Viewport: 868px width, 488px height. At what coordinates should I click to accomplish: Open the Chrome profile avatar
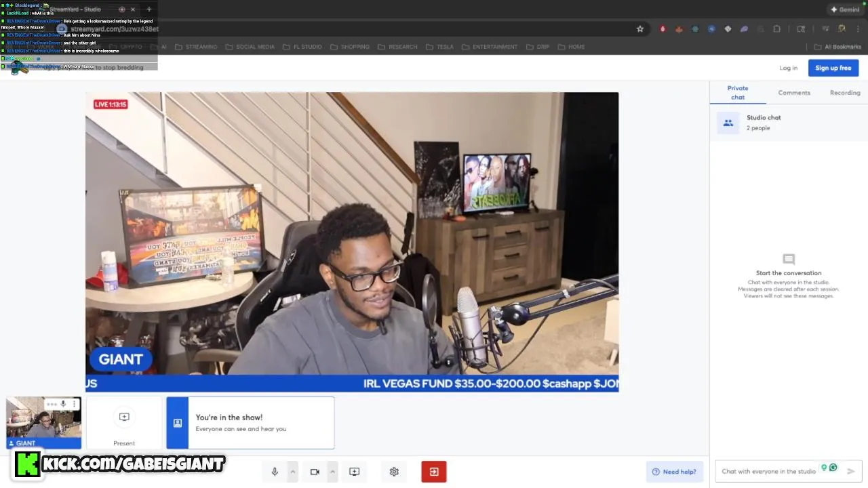click(842, 29)
